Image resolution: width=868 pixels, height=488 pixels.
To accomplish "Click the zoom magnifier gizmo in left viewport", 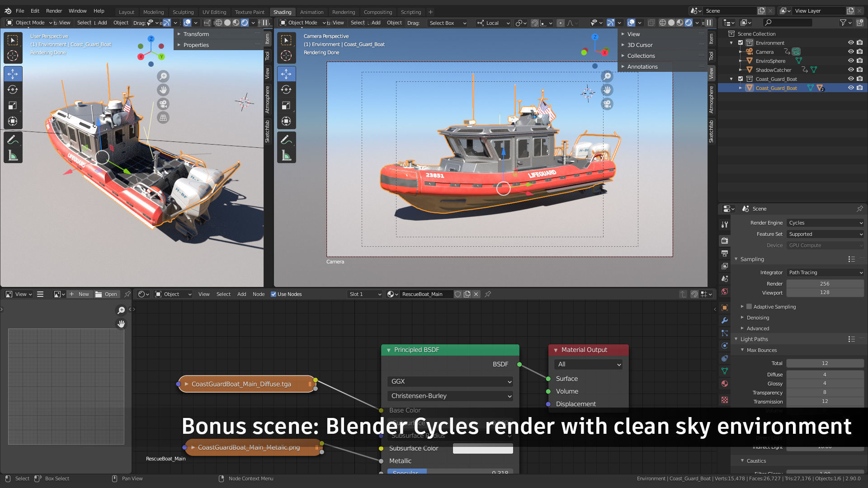I will point(163,76).
